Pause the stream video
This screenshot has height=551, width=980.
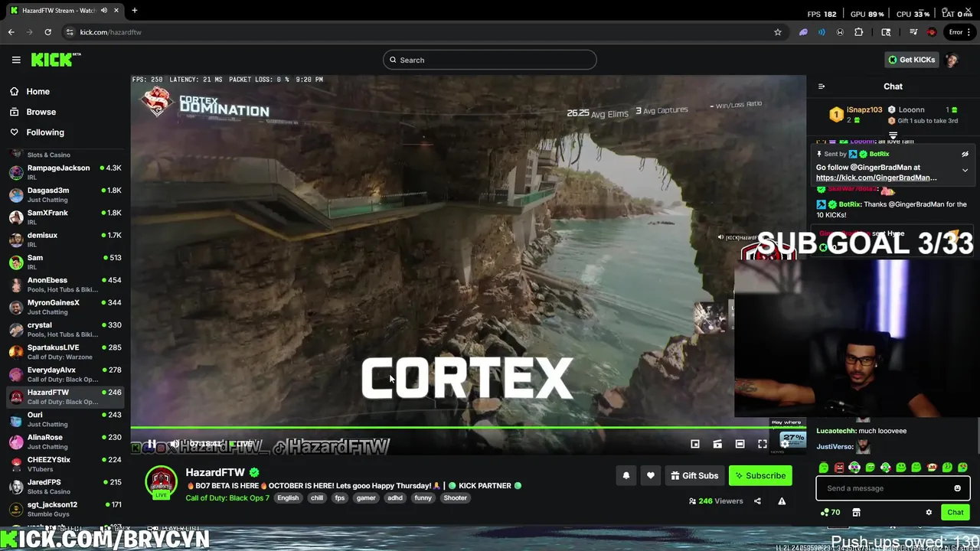coord(152,444)
